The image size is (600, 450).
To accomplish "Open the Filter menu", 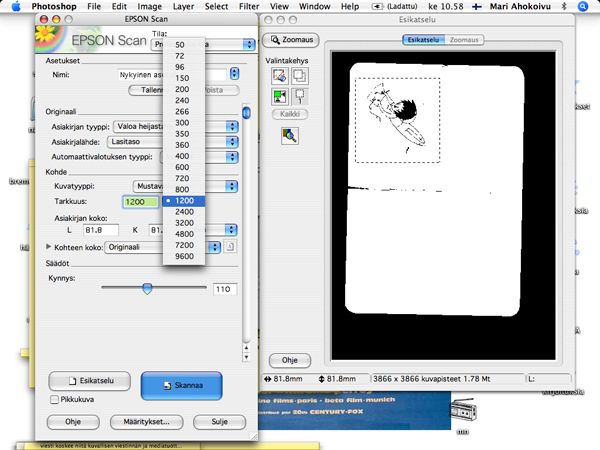I will 249,7.
